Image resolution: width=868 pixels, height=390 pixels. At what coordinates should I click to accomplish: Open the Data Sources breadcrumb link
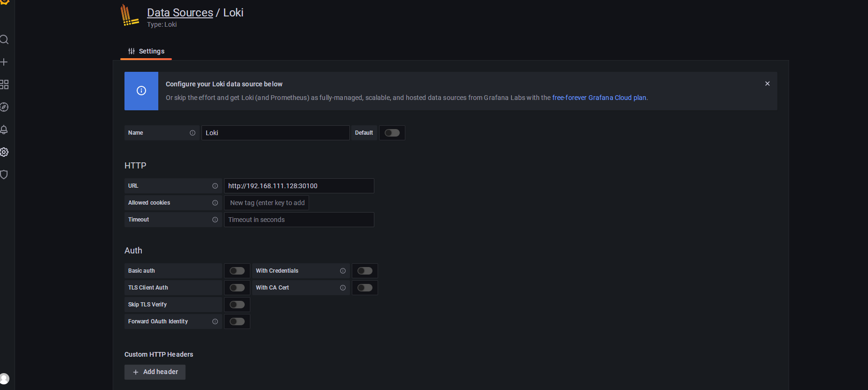(x=180, y=13)
